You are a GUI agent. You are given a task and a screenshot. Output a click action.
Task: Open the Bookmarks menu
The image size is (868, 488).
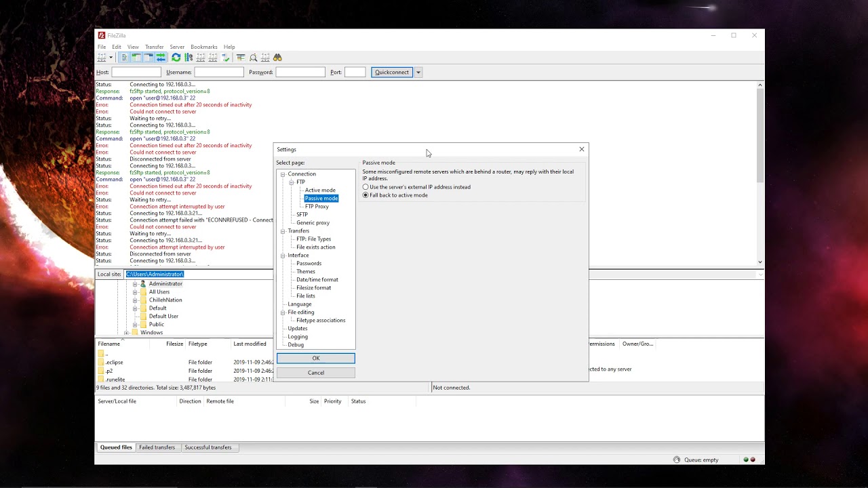tap(204, 47)
